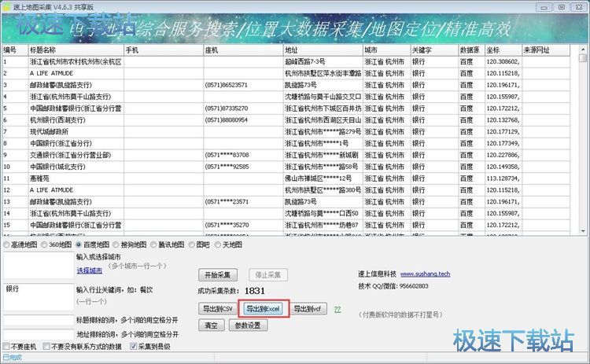
Task: Sort by the 关键字 column header
Action: [x=434, y=50]
